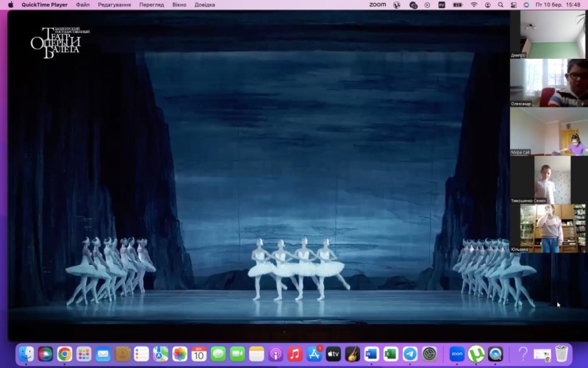
Task: Click the zoom status item in menu bar
Action: [377, 4]
